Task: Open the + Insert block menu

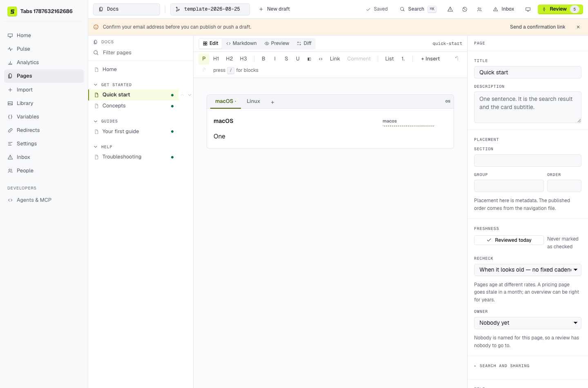Action: 430,59
